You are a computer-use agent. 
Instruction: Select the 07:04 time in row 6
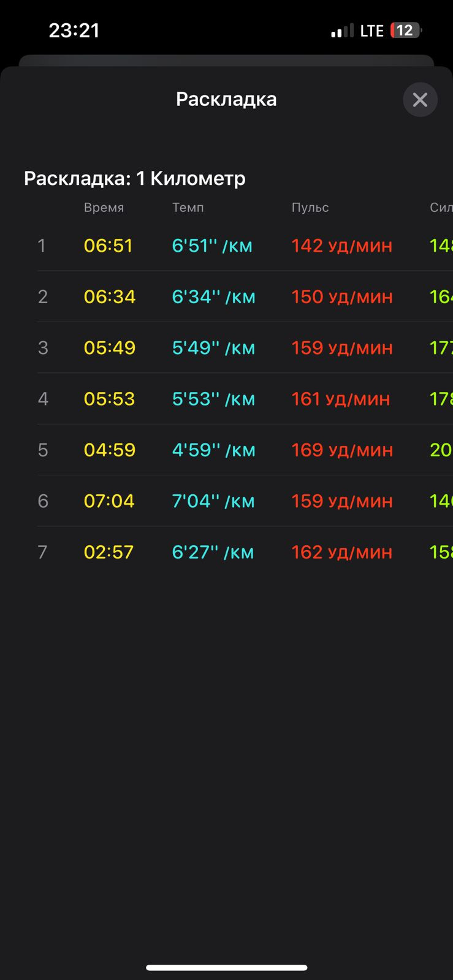(109, 501)
